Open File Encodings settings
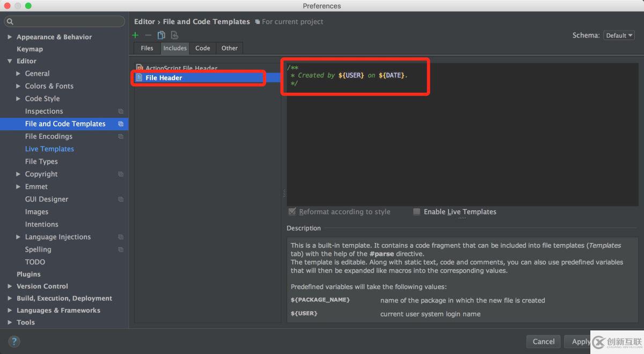Image resolution: width=644 pixels, height=354 pixels. coord(49,137)
